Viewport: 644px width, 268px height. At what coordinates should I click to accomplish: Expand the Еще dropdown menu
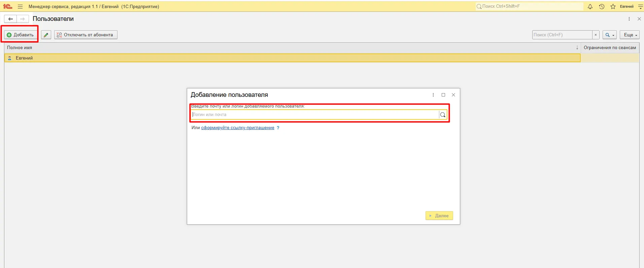coord(630,35)
